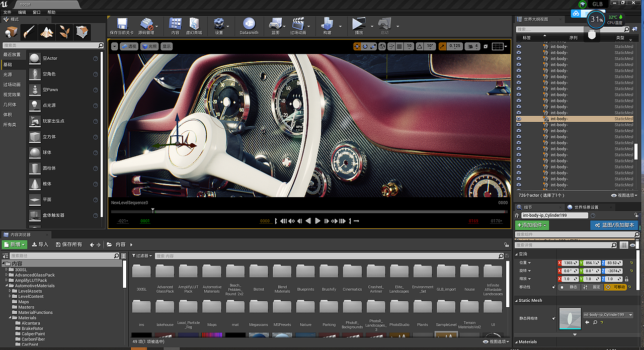This screenshot has height=350, width=644.
Task: Open the Build options dropdown arrow
Action: (x=341, y=26)
